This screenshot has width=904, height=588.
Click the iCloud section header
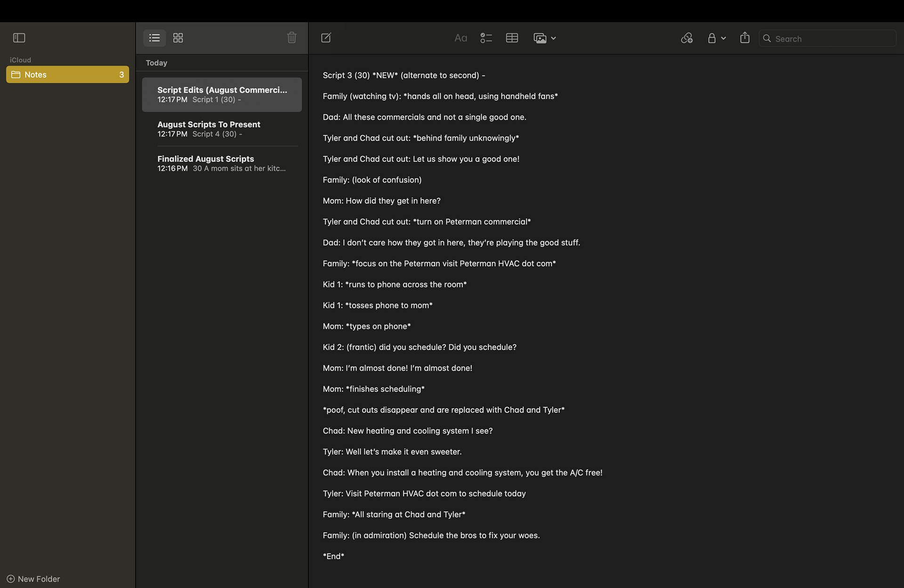[x=20, y=60]
